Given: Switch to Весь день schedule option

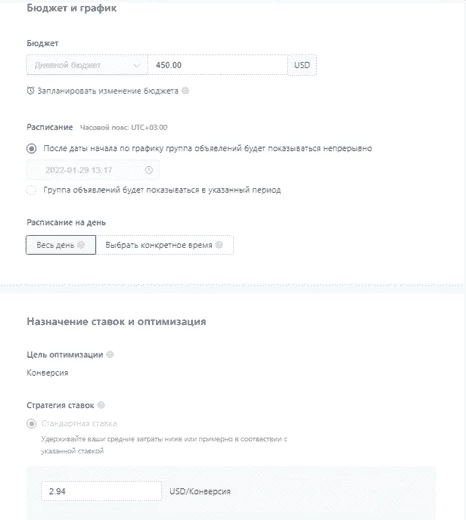Looking at the screenshot, I should [61, 245].
